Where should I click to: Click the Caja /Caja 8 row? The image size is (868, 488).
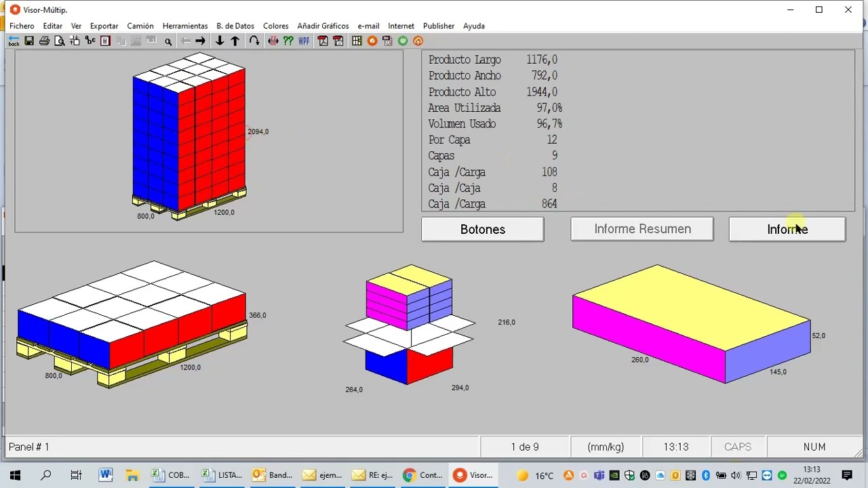pyautogui.click(x=493, y=188)
